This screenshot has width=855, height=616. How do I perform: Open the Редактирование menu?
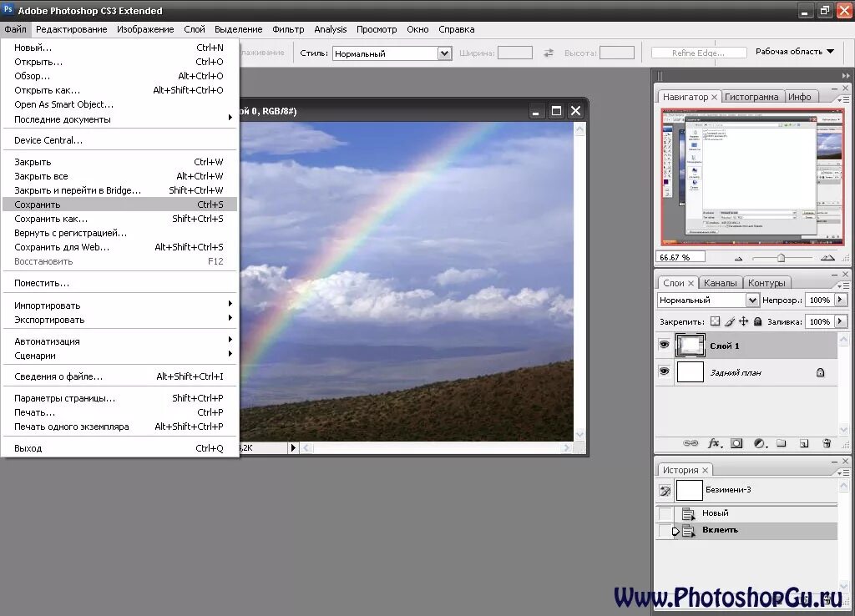(x=72, y=29)
